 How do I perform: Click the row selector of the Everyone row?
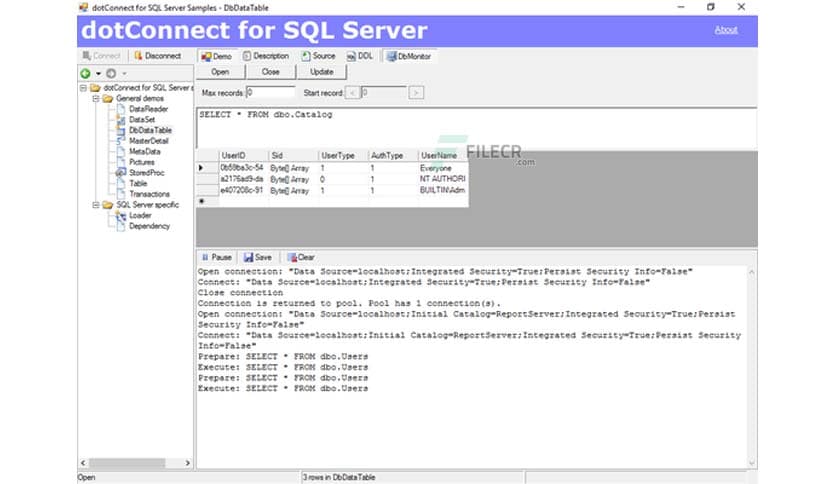click(x=207, y=168)
